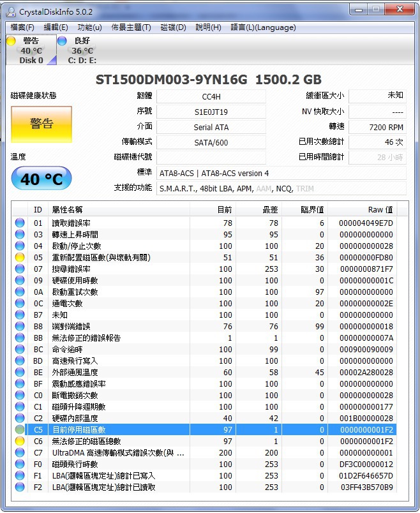Viewport: 420px width, 513px height.
Task: Click the 已用時間總計 field showing 28 小時
Action: [x=377, y=158]
